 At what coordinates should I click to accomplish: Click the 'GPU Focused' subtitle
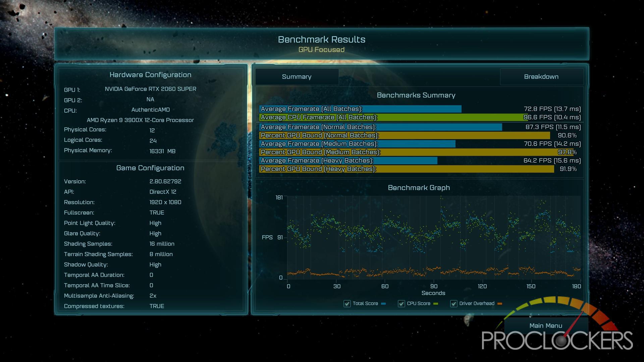(321, 50)
